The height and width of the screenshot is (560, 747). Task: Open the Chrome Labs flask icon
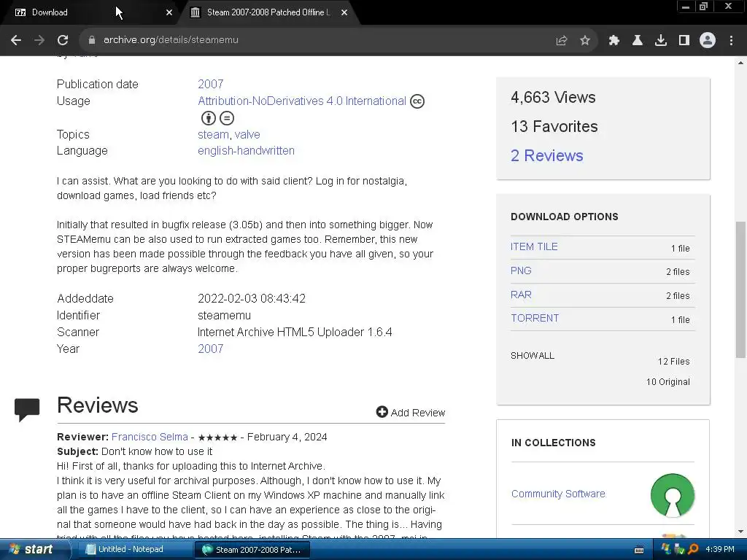coord(637,41)
